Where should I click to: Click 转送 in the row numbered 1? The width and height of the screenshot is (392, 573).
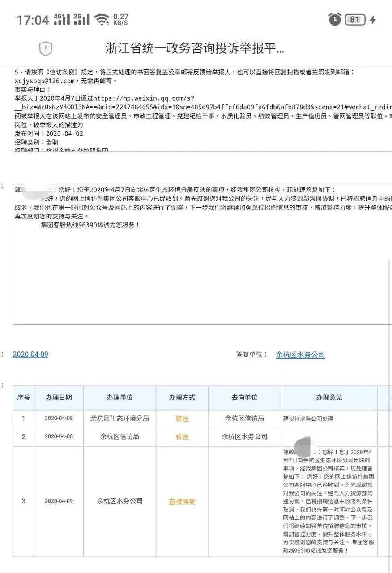click(182, 419)
